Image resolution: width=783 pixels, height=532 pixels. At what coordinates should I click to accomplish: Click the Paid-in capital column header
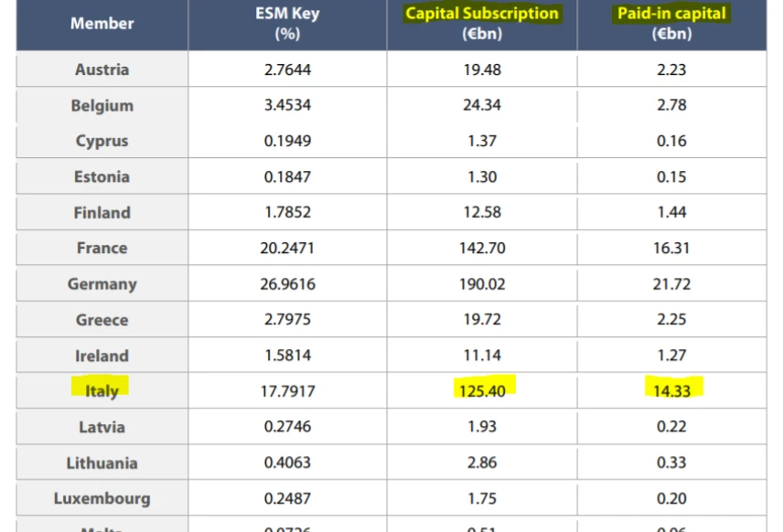point(671,14)
